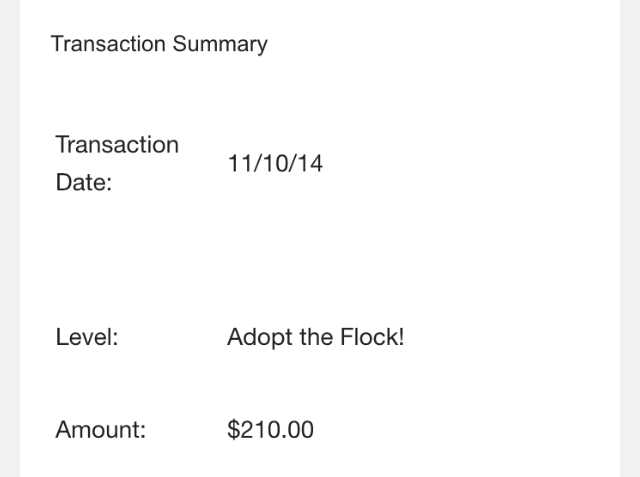
Task: Click the word Transaction in the heading
Action: tap(108, 44)
